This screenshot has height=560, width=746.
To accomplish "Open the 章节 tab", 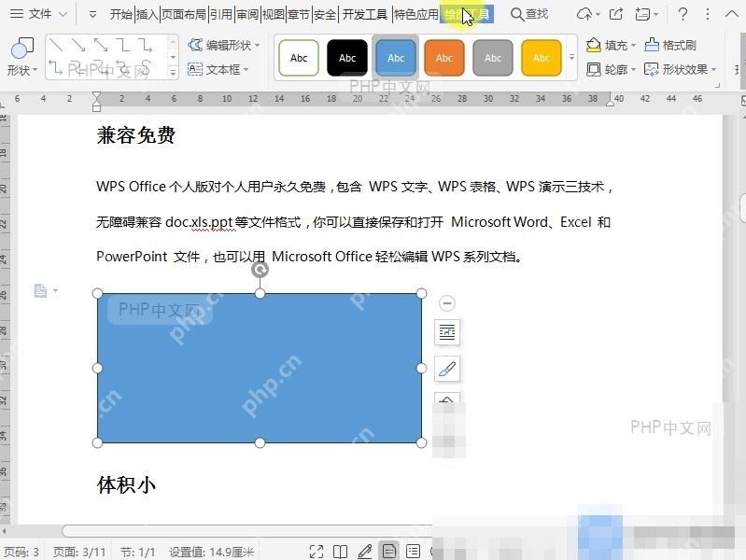I will pyautogui.click(x=299, y=15).
